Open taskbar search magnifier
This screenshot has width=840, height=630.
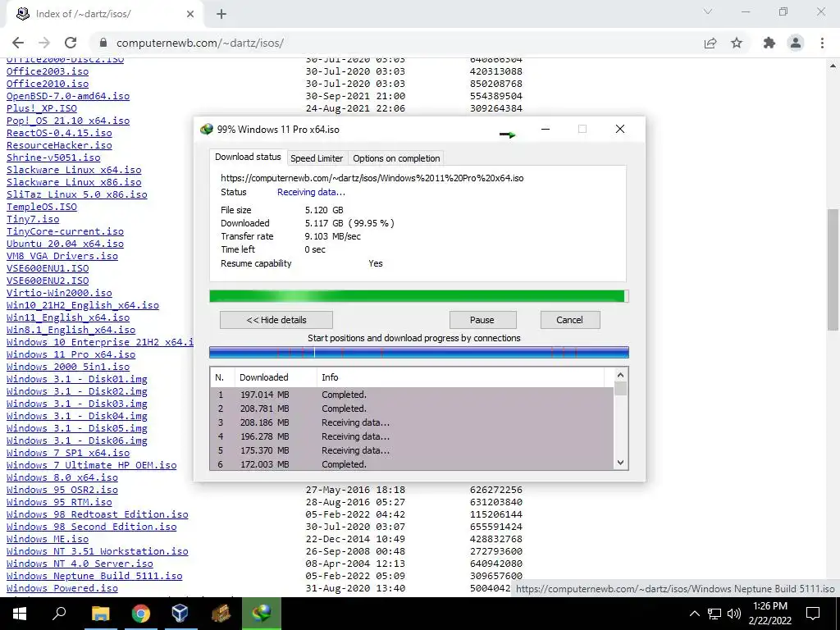point(59,614)
